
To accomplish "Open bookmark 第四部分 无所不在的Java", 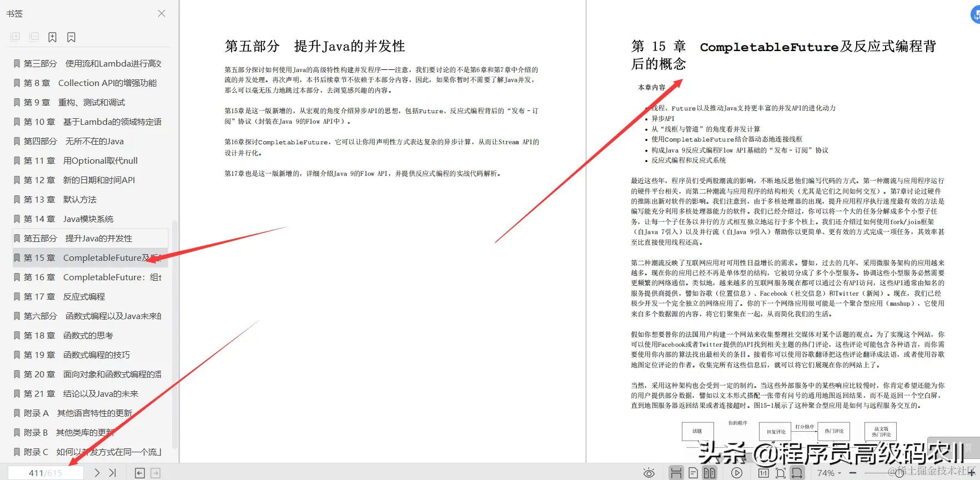I will (x=91, y=141).
